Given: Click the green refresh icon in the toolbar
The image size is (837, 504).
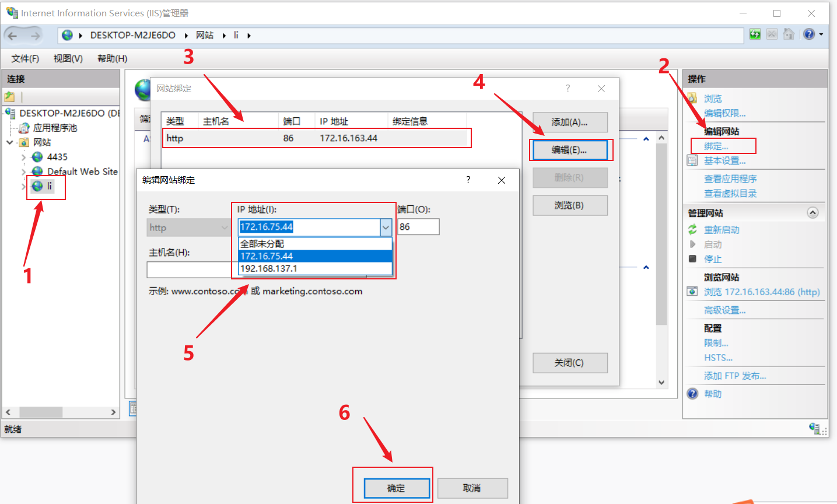Looking at the screenshot, I should [755, 34].
